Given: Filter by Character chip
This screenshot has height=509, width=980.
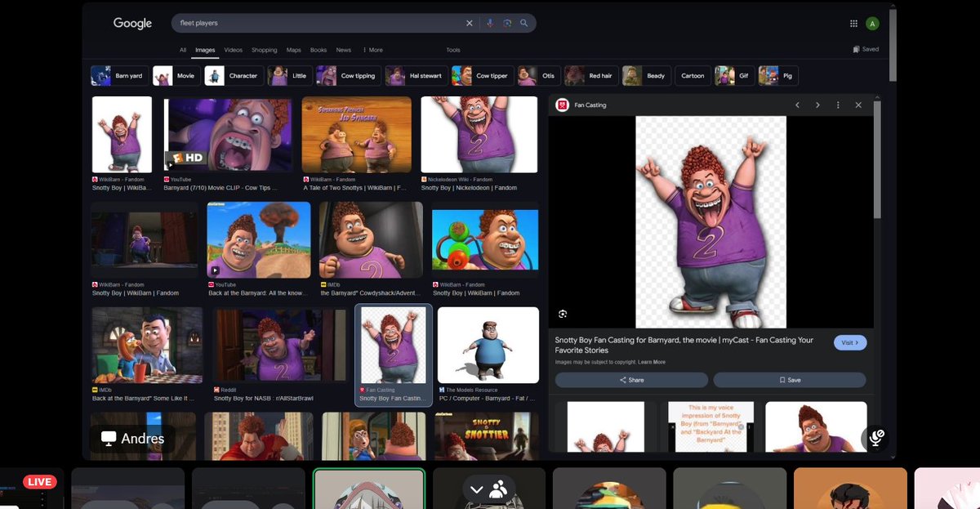Looking at the screenshot, I should [234, 76].
